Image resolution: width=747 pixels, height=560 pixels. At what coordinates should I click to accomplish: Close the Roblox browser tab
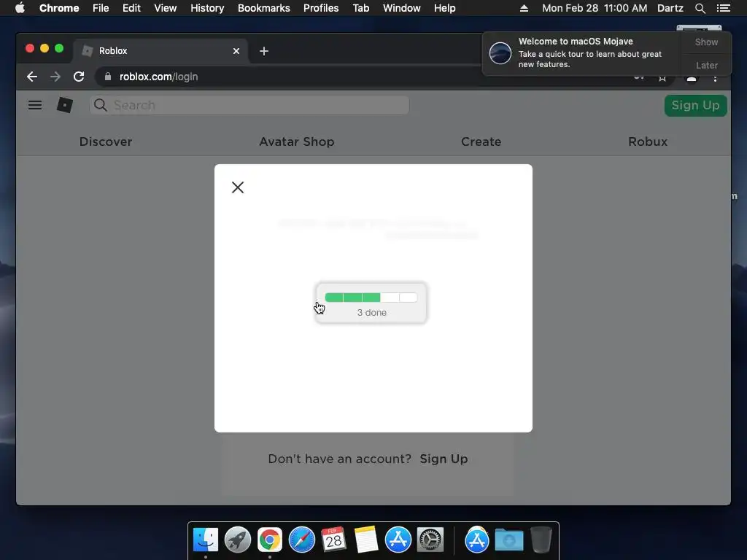[236, 51]
